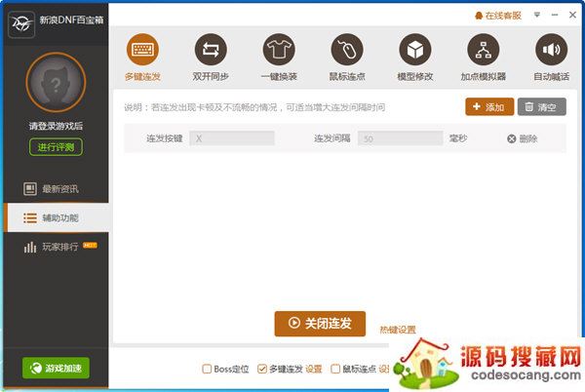The width and height of the screenshot is (585, 392).
Task: Open the 加点模拟器 tree icon
Action: click(x=484, y=49)
